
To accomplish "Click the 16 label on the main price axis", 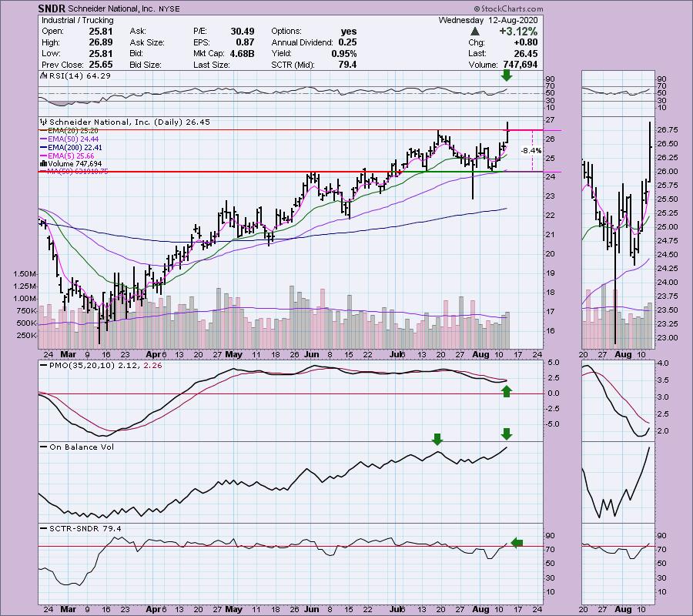I will click(551, 331).
